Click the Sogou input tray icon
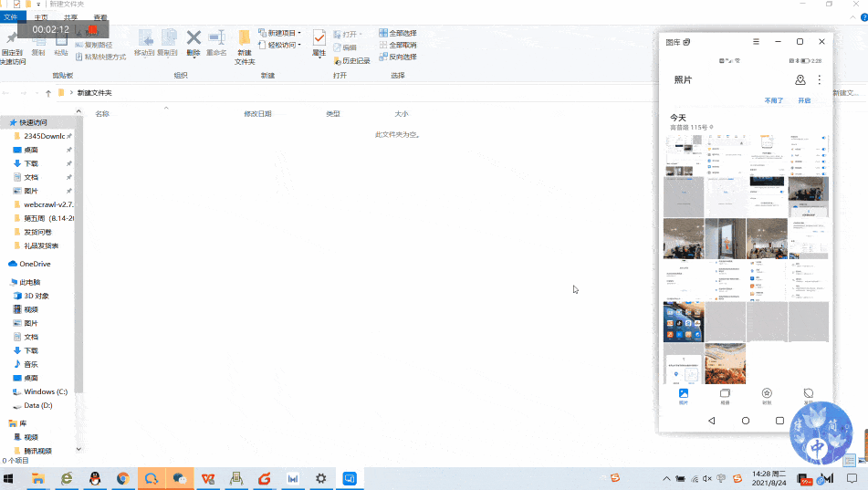Screen dimensions: 868x490 pyautogui.click(x=737, y=479)
